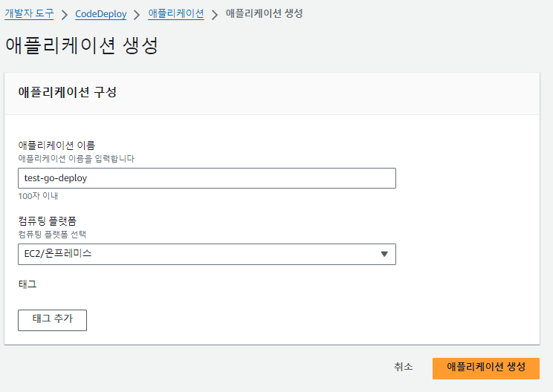Viewport: 553px width, 392px height.
Task: Click the 애플리케이션 생성 page heading
Action: click(x=82, y=45)
